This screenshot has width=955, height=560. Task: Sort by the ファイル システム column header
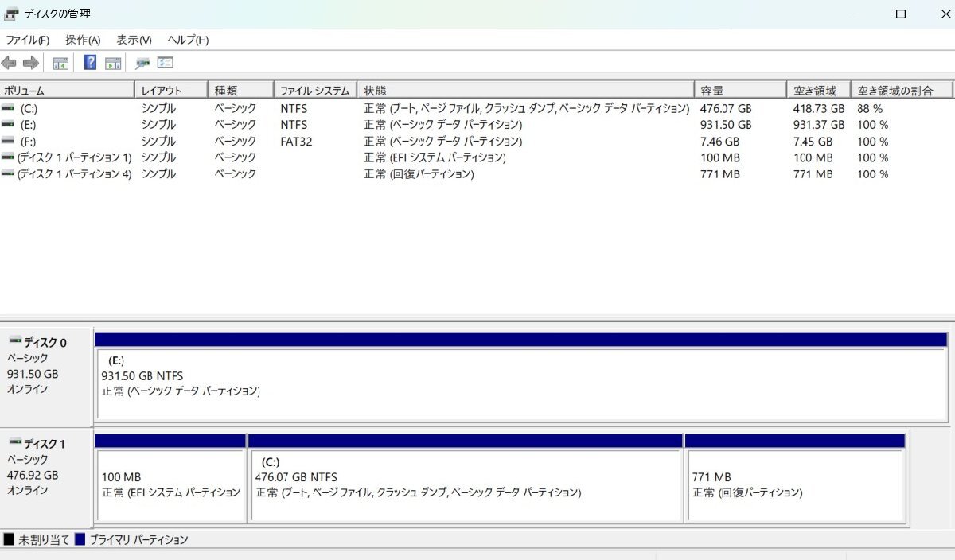[x=315, y=91]
